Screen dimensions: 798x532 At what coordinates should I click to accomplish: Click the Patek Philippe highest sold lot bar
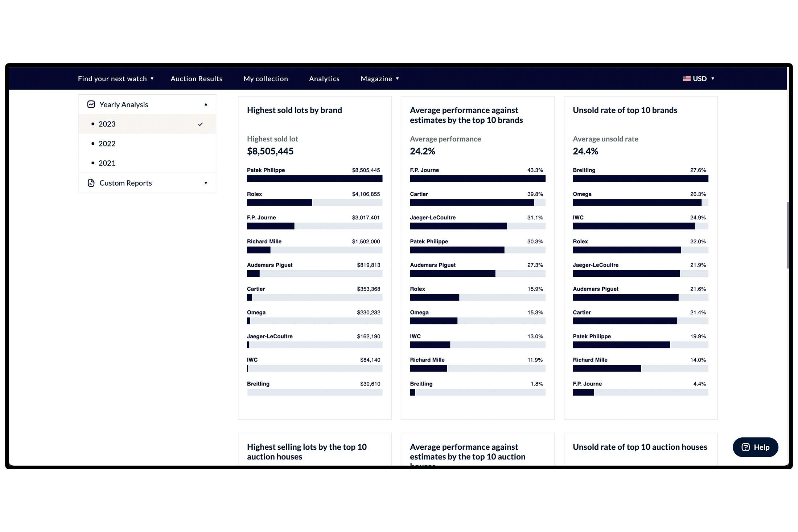point(314,179)
